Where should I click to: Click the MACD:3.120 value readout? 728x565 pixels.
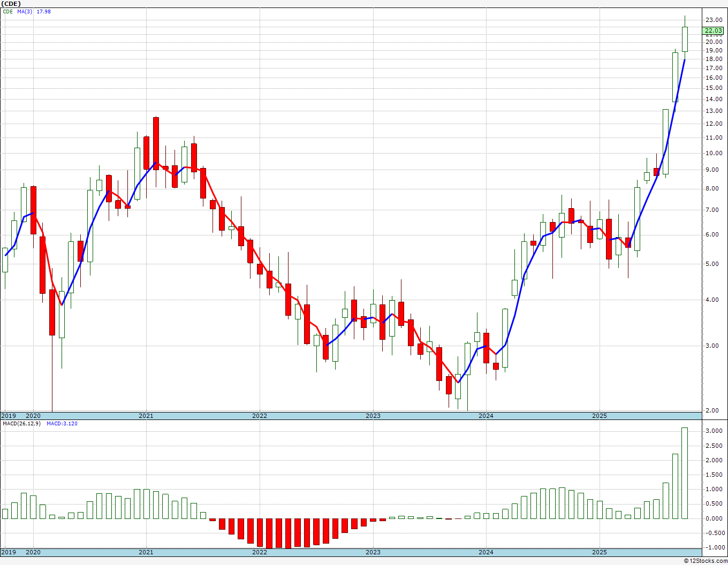(62, 424)
